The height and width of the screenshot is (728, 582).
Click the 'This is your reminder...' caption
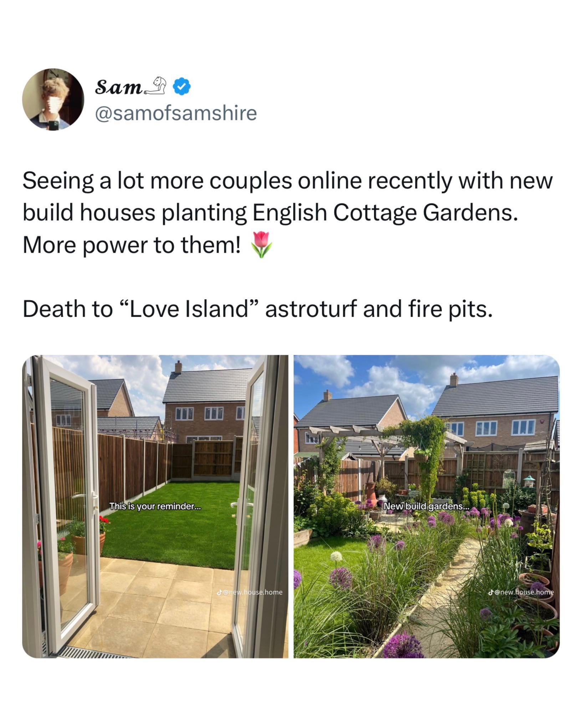click(x=155, y=506)
